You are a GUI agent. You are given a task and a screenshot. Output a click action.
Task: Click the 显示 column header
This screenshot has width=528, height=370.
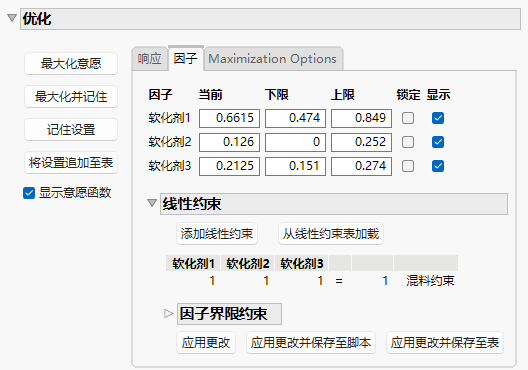click(438, 95)
